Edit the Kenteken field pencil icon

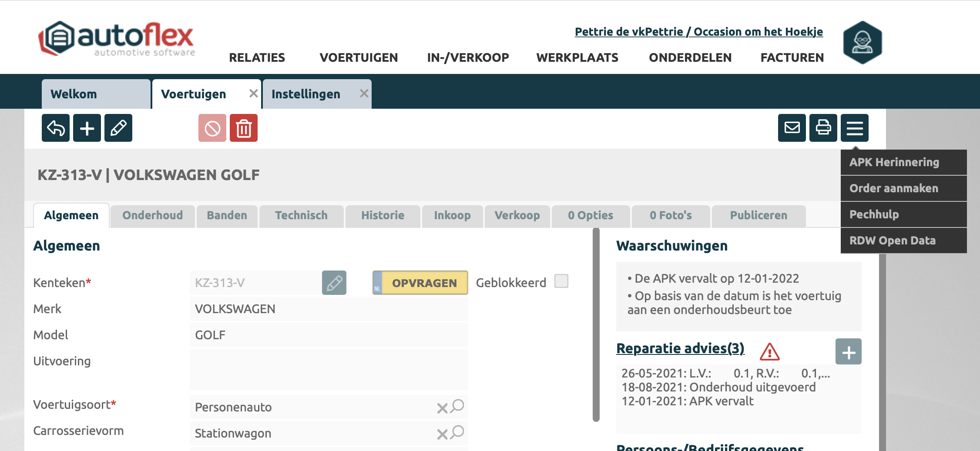point(334,283)
